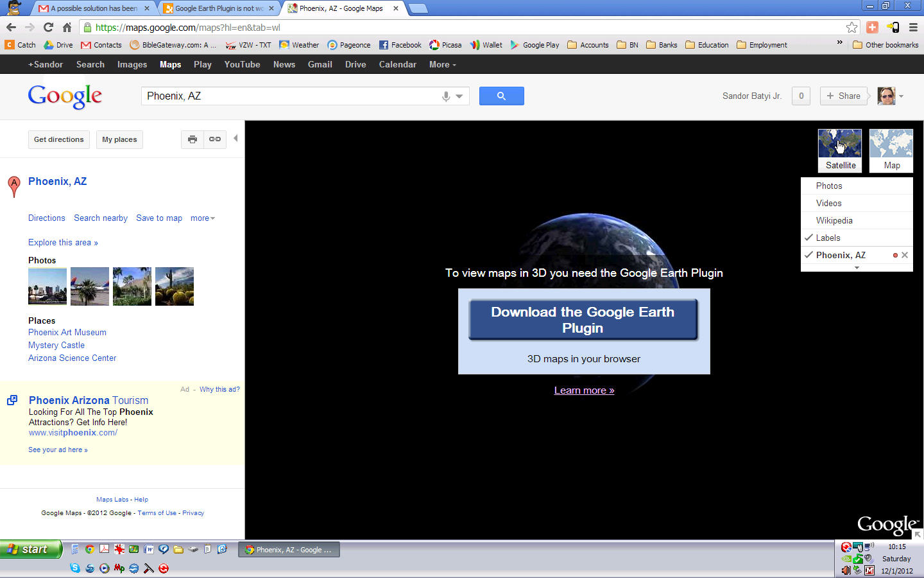Image resolution: width=924 pixels, height=578 pixels.
Task: Open Facebook from the bookmarks bar
Action: click(400, 44)
